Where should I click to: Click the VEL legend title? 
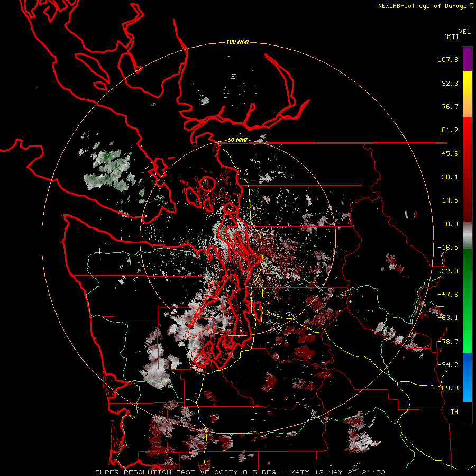click(464, 32)
